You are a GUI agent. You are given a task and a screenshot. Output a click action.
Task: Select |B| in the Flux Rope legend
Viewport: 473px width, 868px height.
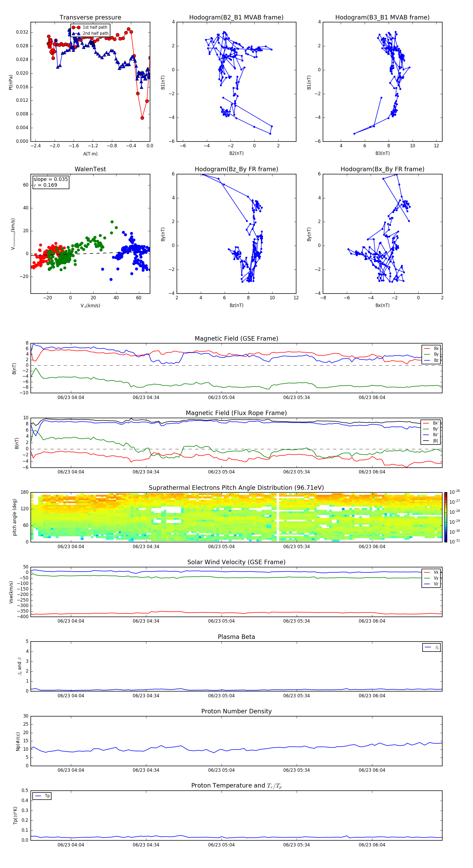coord(431,441)
